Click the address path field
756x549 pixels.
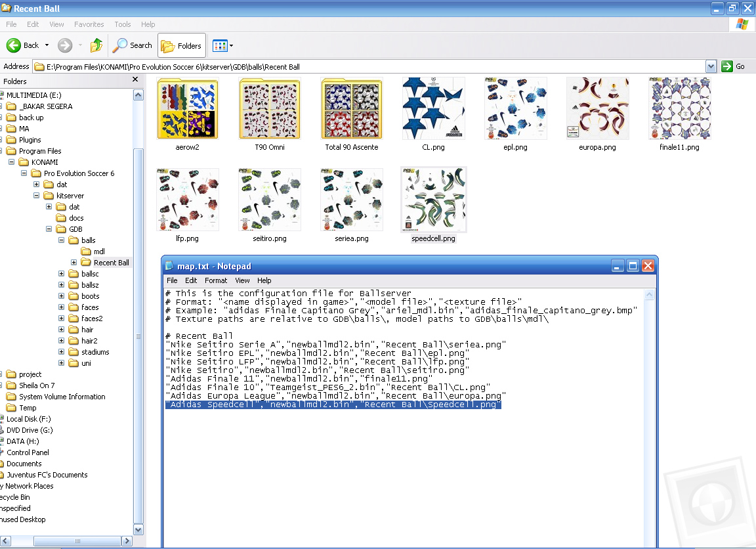click(369, 66)
